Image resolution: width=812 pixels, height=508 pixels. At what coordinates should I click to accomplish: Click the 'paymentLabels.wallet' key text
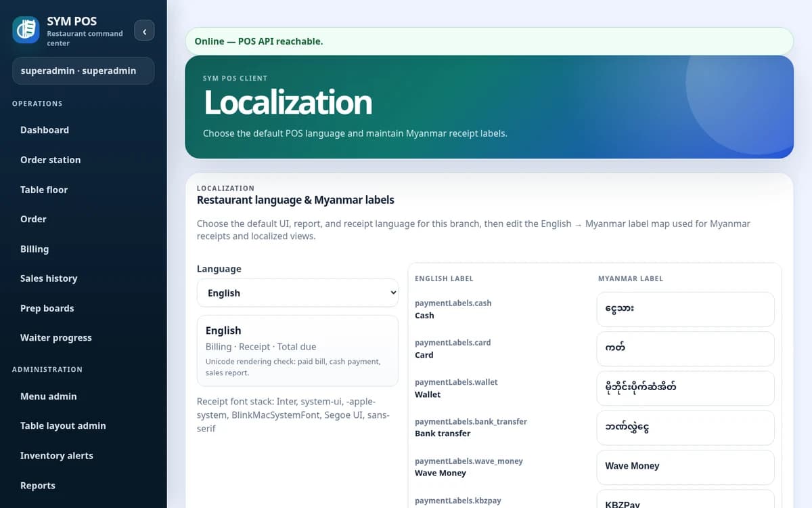(x=456, y=382)
